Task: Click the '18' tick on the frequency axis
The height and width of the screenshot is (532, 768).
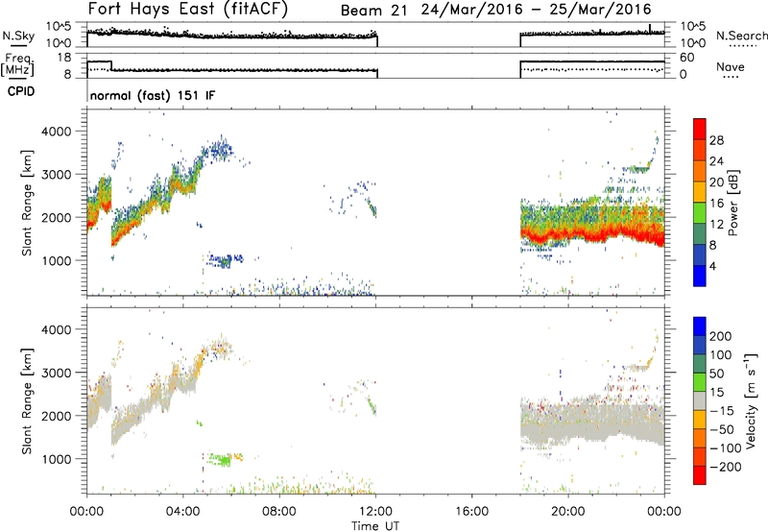Action: click(x=64, y=58)
